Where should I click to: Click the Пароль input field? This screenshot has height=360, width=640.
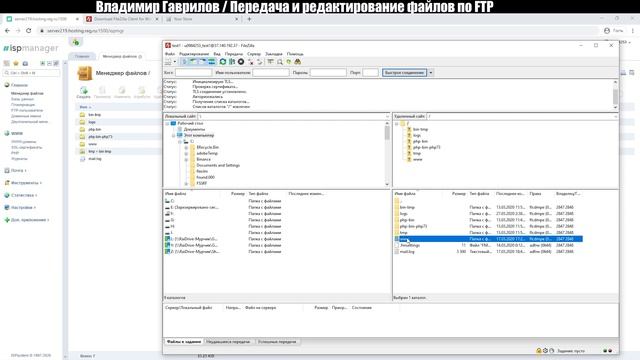point(328,73)
